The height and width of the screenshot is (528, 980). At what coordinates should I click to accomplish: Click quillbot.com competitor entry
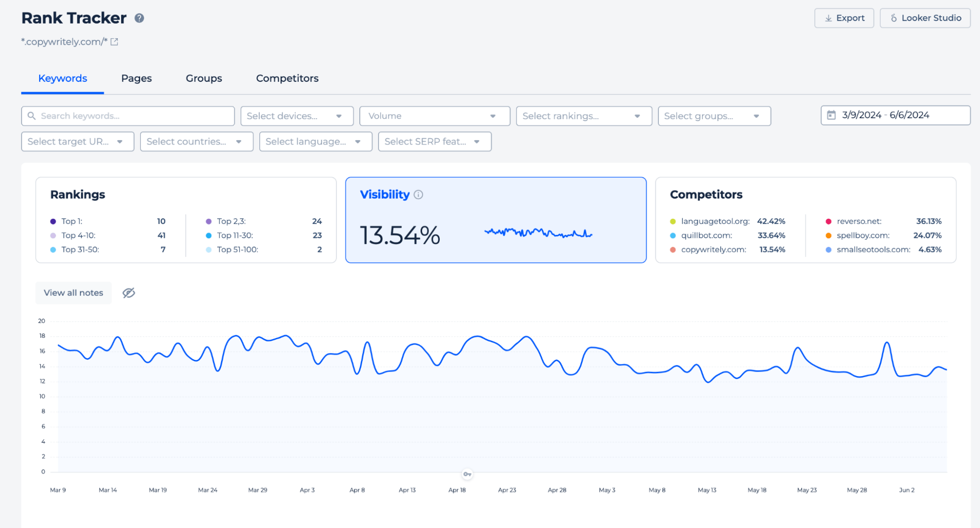point(728,235)
